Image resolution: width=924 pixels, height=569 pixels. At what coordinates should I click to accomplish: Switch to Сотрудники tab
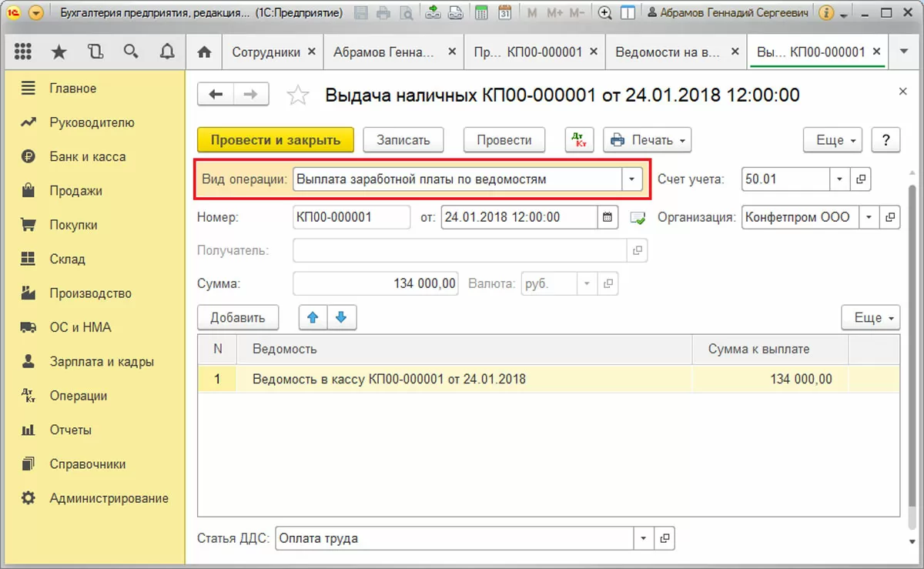[266, 52]
